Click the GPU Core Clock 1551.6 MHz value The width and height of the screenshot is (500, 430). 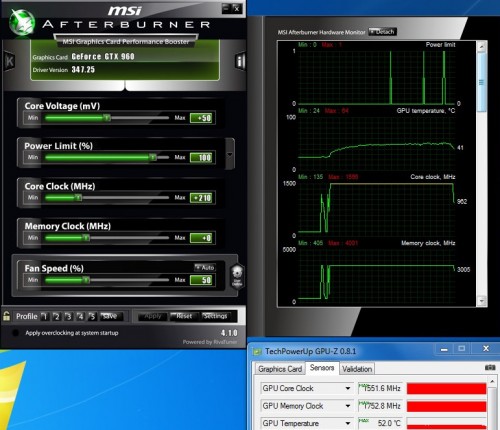point(380,388)
